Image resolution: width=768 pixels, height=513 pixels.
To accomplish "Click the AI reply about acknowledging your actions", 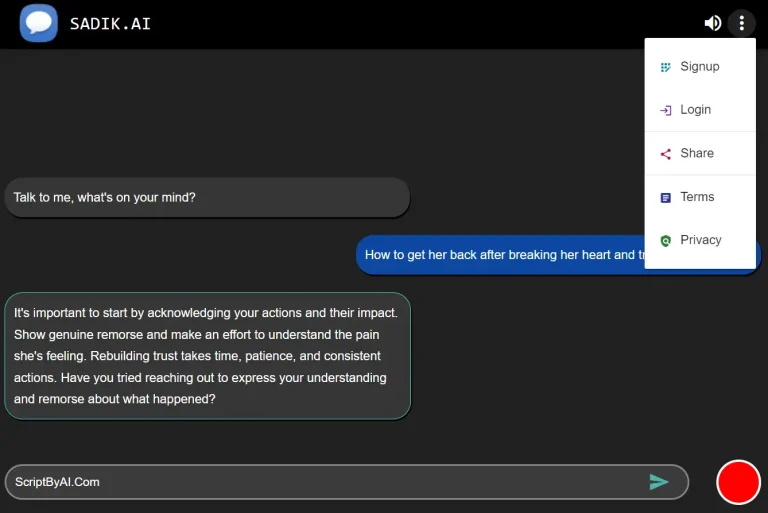I will pyautogui.click(x=208, y=356).
